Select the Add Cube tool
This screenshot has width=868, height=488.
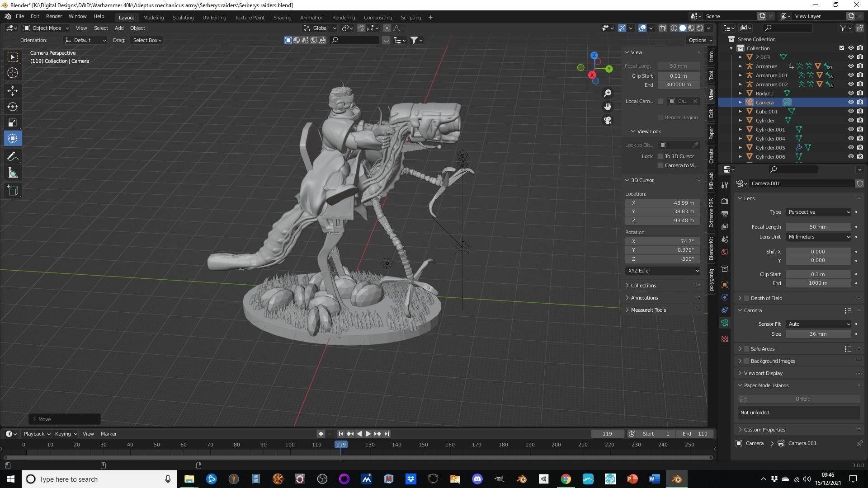point(13,191)
